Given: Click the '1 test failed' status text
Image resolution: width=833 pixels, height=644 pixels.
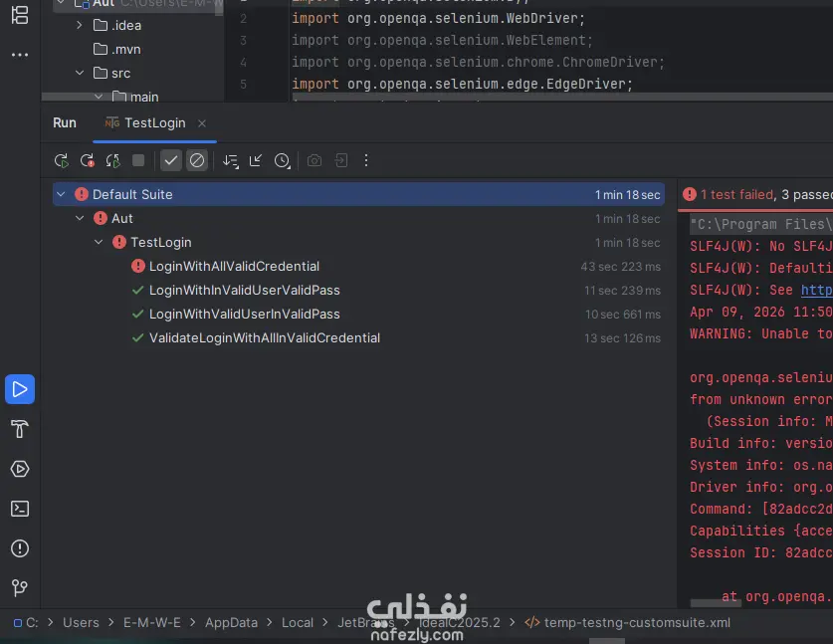Looking at the screenshot, I should (x=736, y=194).
